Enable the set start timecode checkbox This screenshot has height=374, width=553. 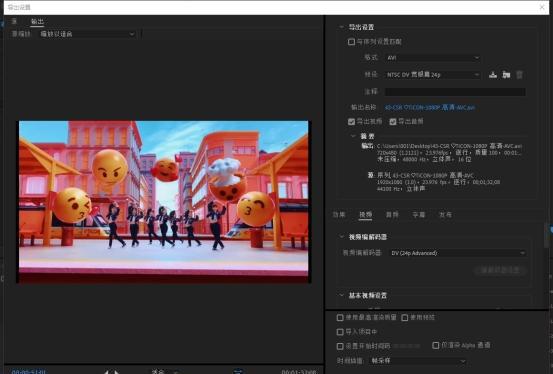pyautogui.click(x=340, y=346)
